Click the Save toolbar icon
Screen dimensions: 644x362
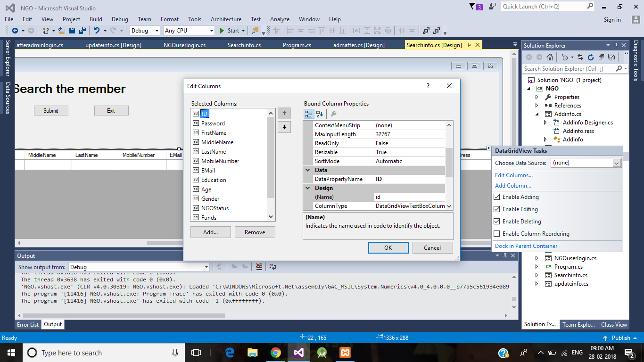(72, 31)
